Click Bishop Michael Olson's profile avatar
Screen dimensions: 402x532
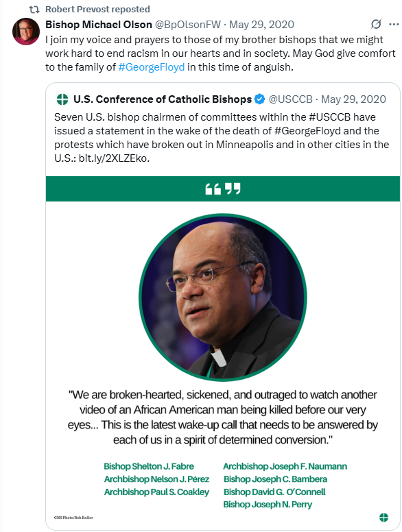(26, 32)
